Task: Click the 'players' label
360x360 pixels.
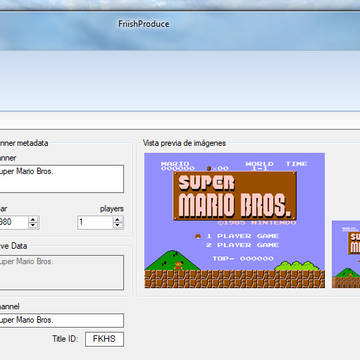Action: pyautogui.click(x=112, y=209)
